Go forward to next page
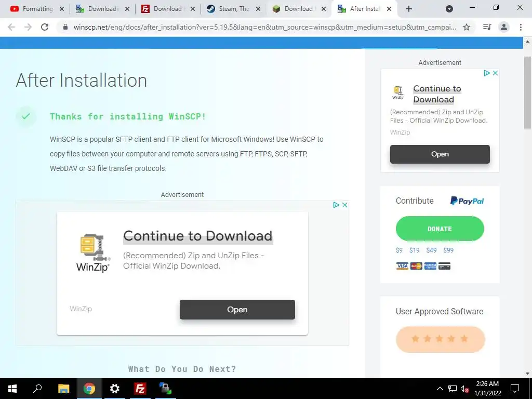 click(x=28, y=27)
